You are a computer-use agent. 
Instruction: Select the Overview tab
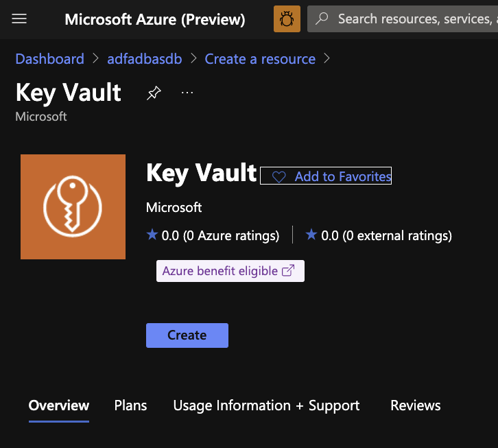[59, 405]
